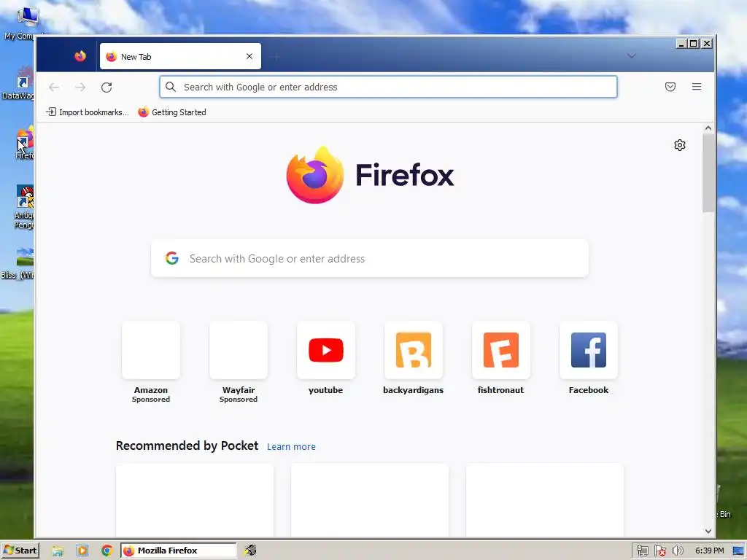The image size is (747, 560).
Task: Open the Firefox View pinned tab icon
Action: pos(80,56)
